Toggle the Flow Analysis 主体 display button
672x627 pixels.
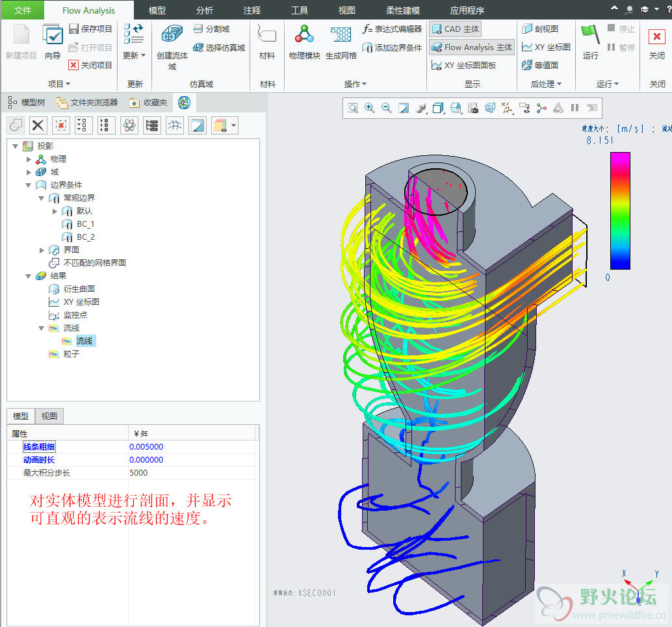tap(471, 47)
